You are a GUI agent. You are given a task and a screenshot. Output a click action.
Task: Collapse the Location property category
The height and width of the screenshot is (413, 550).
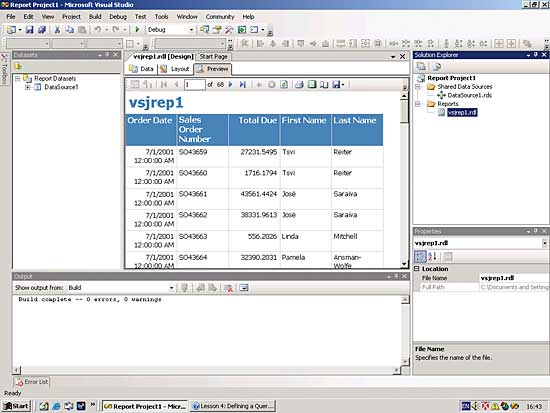point(417,269)
